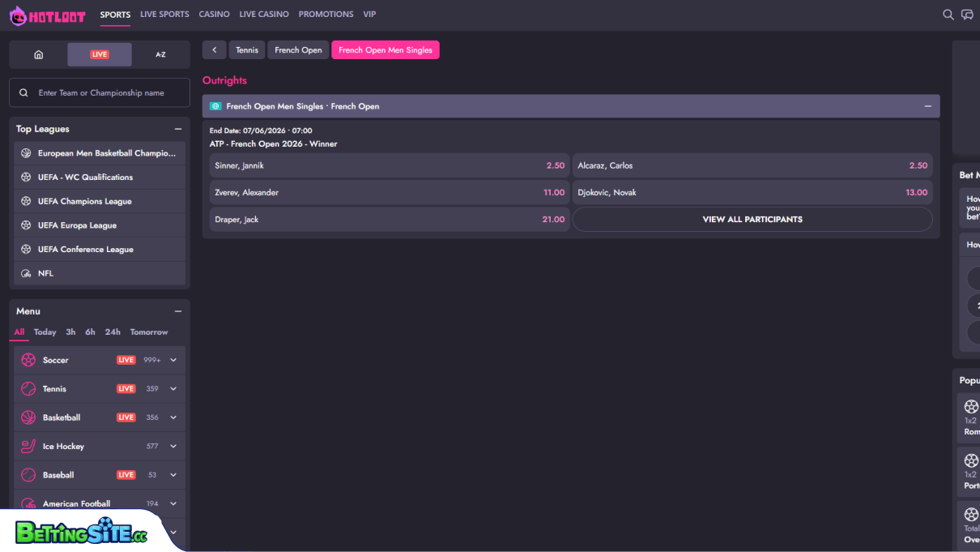The width and height of the screenshot is (980, 552).
Task: Collapse the French Open Men Singles section
Action: 927,106
